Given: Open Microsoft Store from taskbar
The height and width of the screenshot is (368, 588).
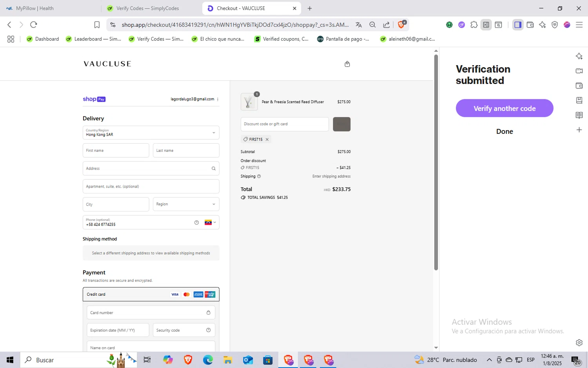Looking at the screenshot, I should pyautogui.click(x=268, y=360).
